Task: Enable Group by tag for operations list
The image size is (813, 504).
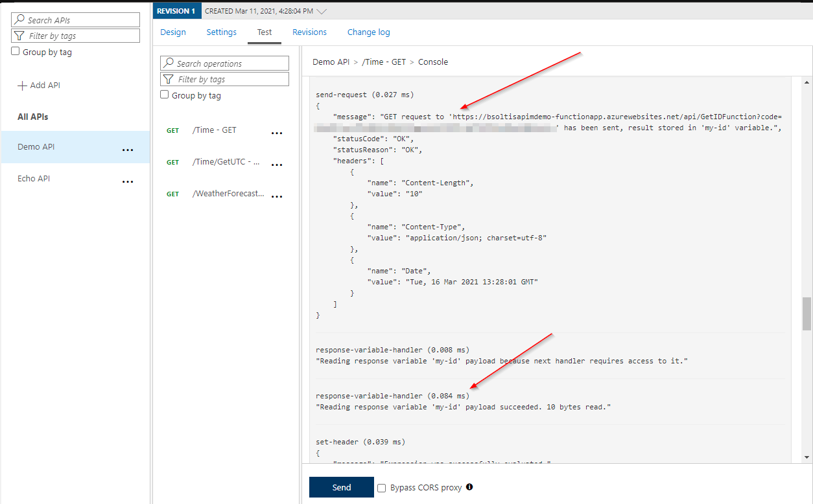Action: click(x=165, y=95)
